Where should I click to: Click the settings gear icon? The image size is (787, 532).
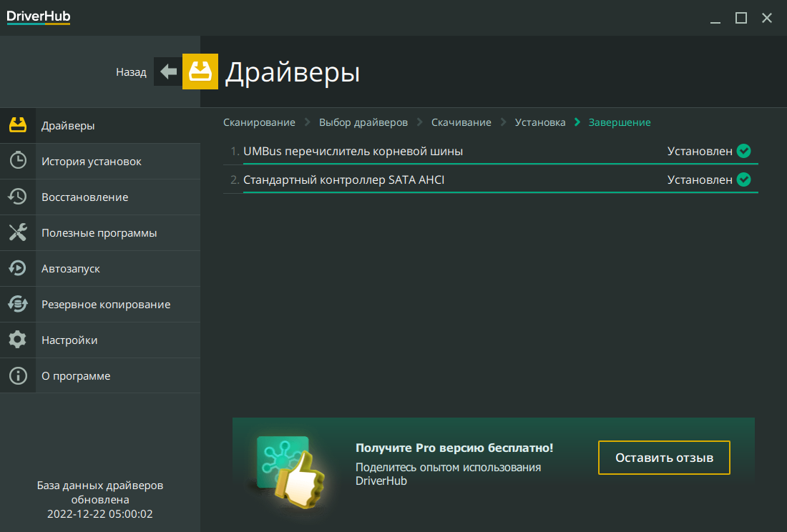tap(18, 340)
